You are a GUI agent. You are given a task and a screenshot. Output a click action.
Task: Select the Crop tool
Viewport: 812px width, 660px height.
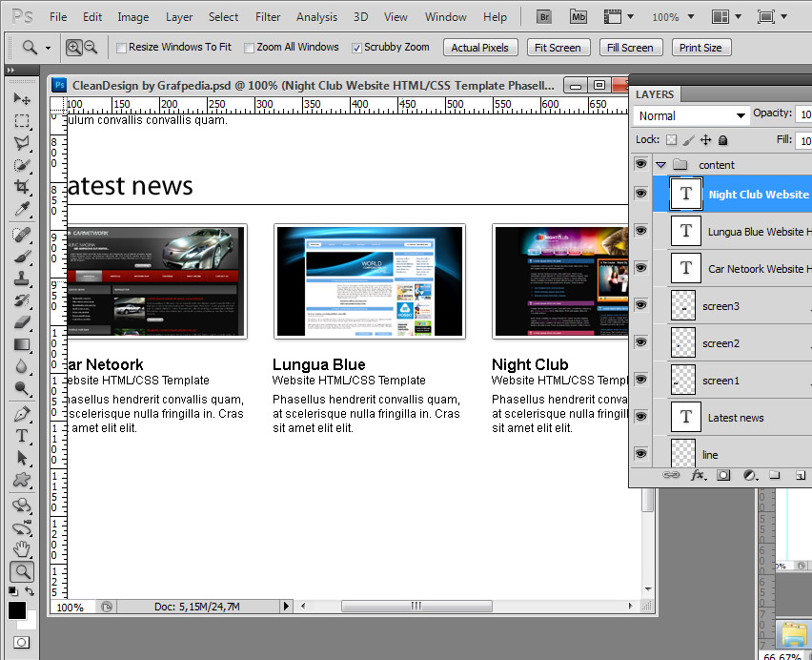(x=22, y=187)
